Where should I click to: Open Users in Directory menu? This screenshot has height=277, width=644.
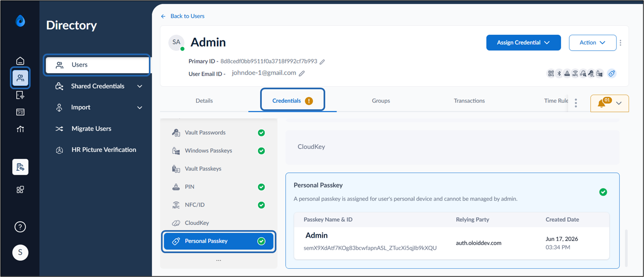[97, 65]
